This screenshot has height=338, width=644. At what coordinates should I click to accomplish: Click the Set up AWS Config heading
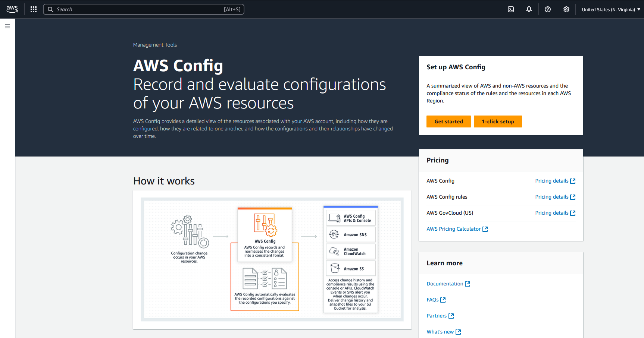pos(456,67)
